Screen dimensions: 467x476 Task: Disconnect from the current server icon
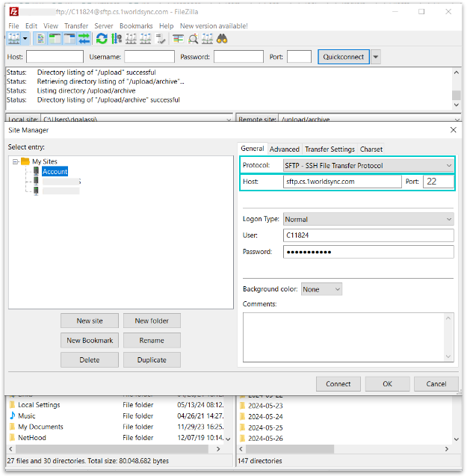(x=146, y=39)
